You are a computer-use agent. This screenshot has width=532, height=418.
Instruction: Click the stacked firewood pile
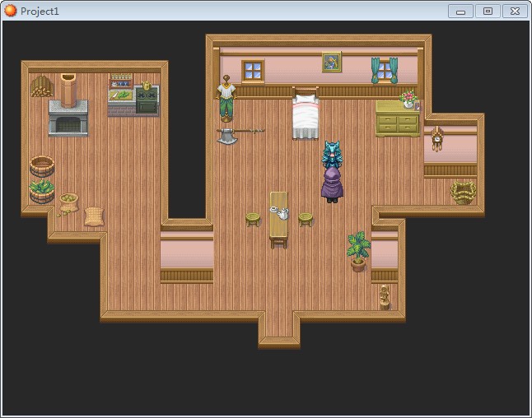[x=41, y=86]
